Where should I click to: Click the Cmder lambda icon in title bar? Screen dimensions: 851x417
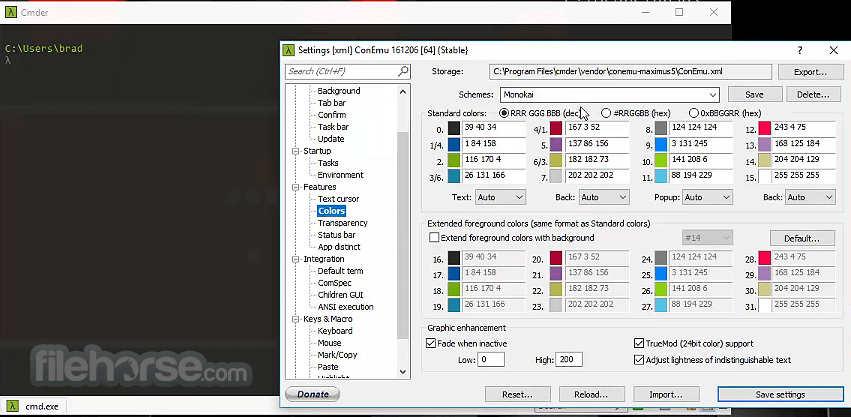pyautogui.click(x=11, y=12)
